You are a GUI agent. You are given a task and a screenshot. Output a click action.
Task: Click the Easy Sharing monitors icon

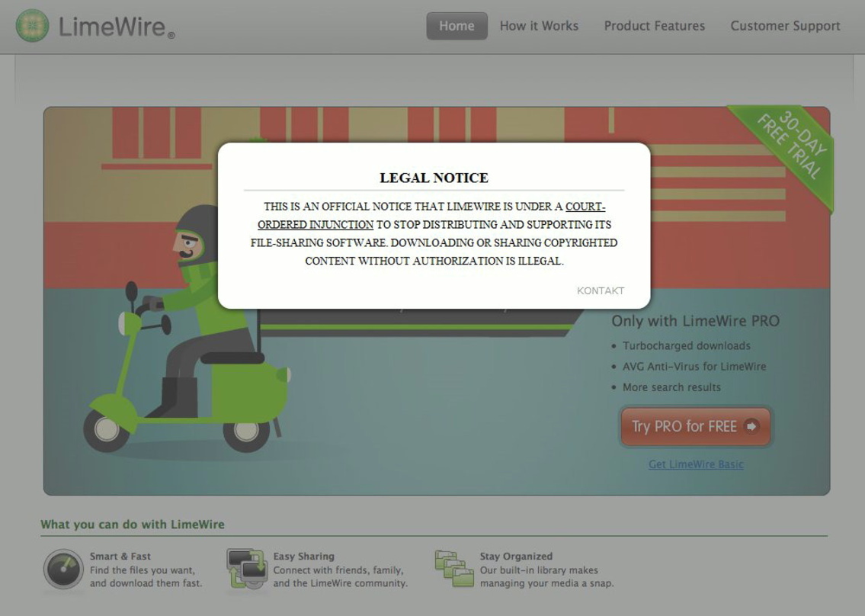[247, 569]
